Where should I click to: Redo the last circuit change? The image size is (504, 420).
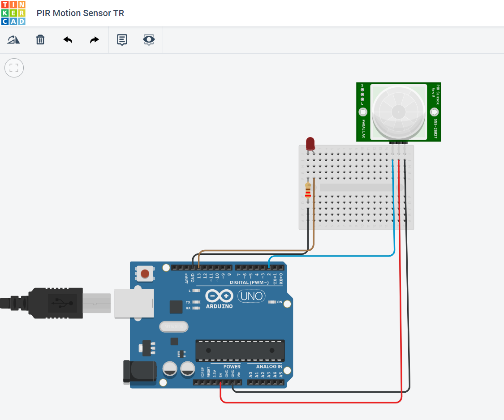click(94, 39)
